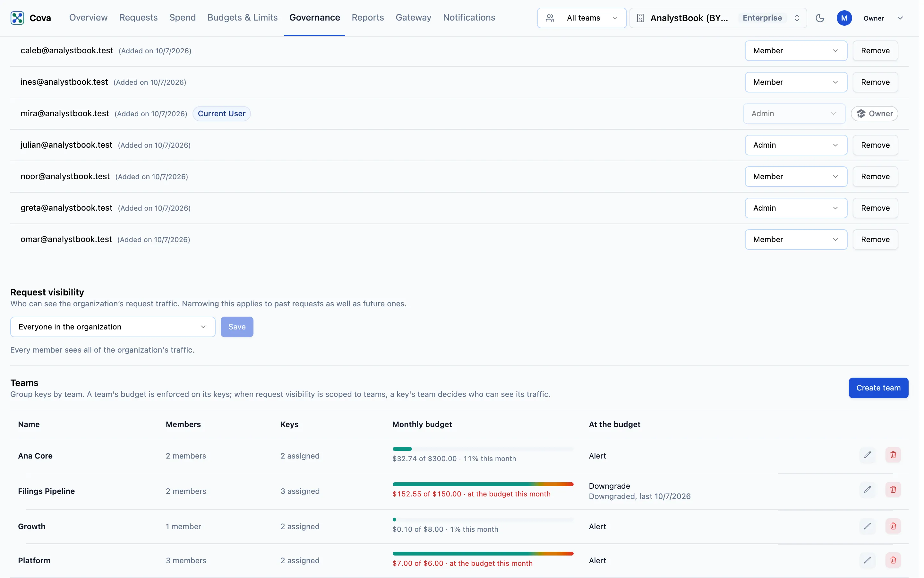924x578 pixels.
Task: Open role dropdown for caleb@analystbook.test
Action: pyautogui.click(x=796, y=51)
